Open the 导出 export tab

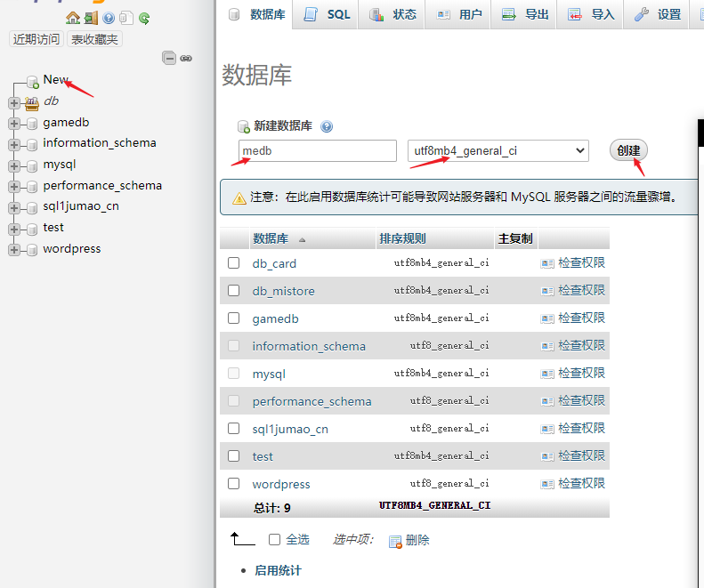[524, 14]
